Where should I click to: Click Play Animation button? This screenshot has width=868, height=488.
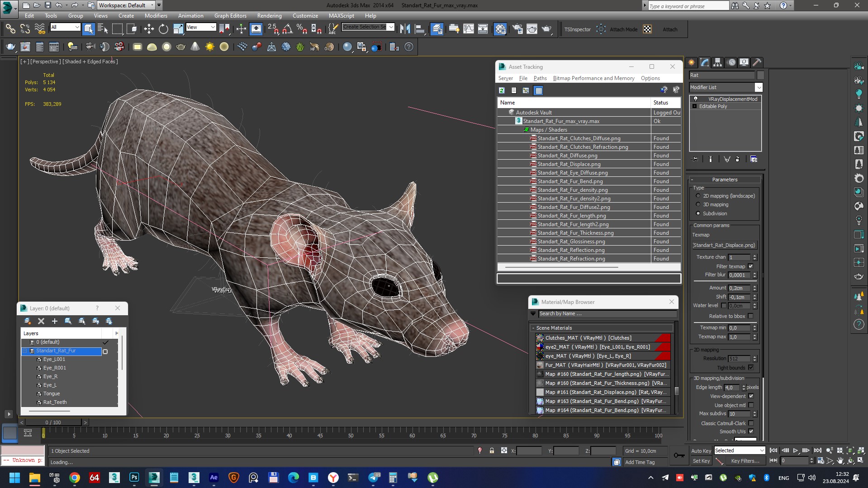coord(796,450)
